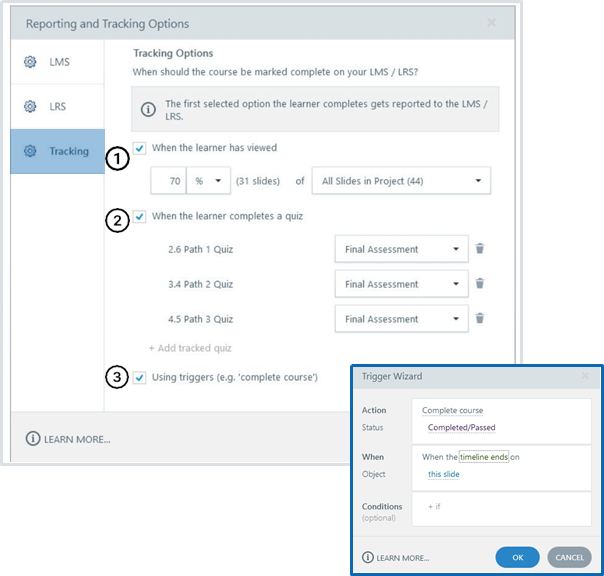
Task: Click the Tracking gear icon in sidebar
Action: pos(30,151)
